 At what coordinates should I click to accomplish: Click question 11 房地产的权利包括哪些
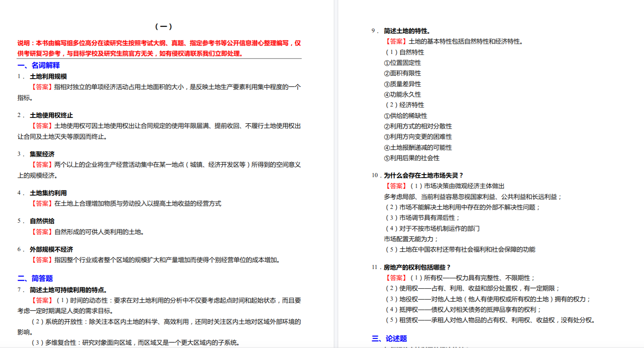coord(417,267)
